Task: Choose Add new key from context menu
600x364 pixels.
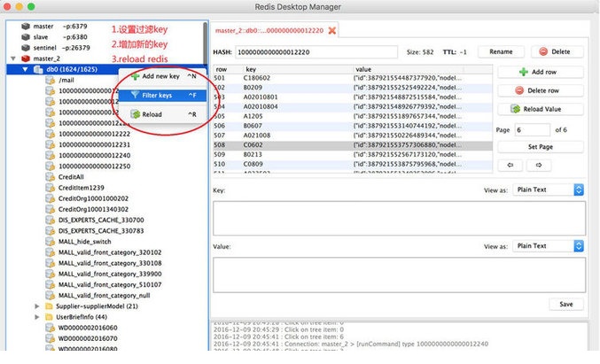Action: [163, 76]
